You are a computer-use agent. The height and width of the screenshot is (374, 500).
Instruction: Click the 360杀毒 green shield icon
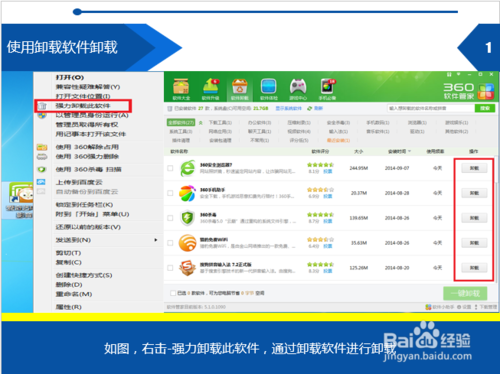pos(187,218)
